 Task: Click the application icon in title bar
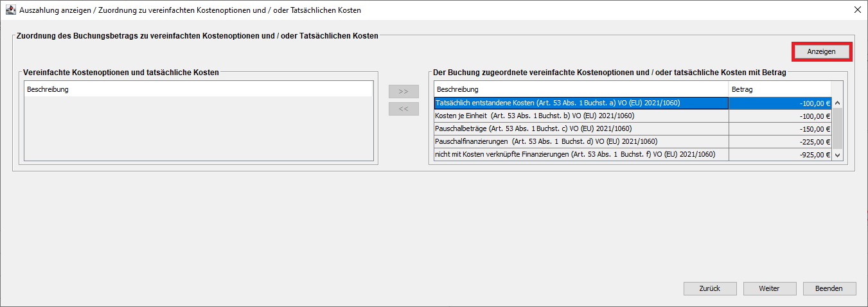coord(10,10)
